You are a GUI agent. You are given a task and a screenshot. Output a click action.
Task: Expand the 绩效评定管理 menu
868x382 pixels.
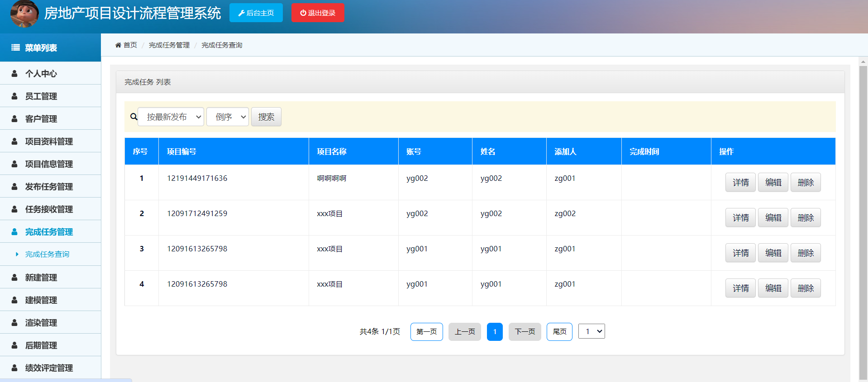point(50,368)
